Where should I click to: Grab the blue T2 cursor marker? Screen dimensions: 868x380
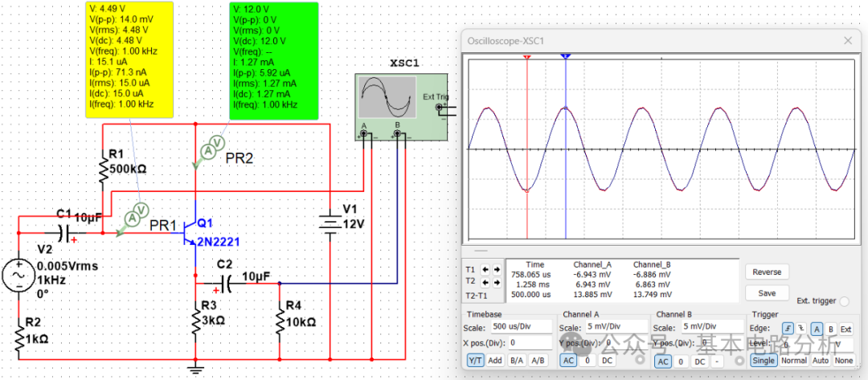565,57
